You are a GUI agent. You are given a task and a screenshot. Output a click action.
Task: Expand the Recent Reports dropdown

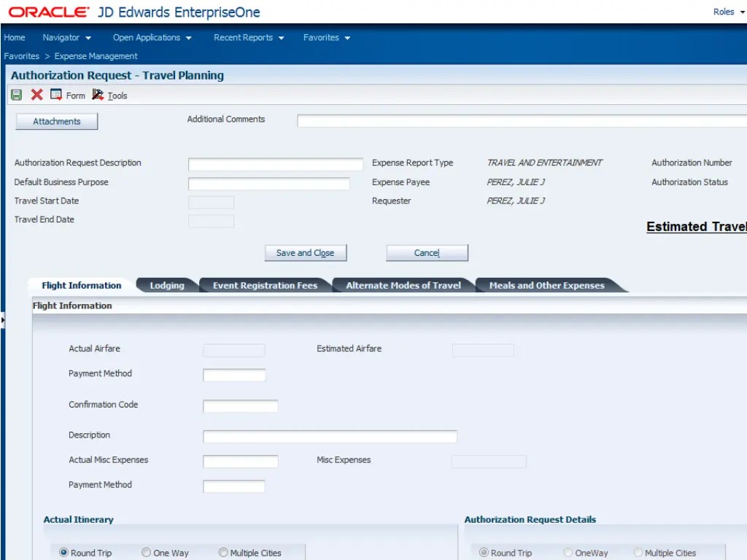249,38
